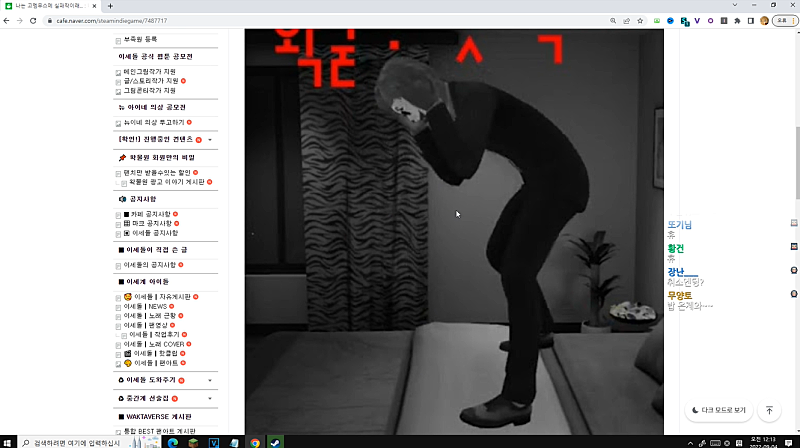The width and height of the screenshot is (800, 448).
Task: Open 이세돌 | 노래 근황 board
Action: (x=149, y=316)
